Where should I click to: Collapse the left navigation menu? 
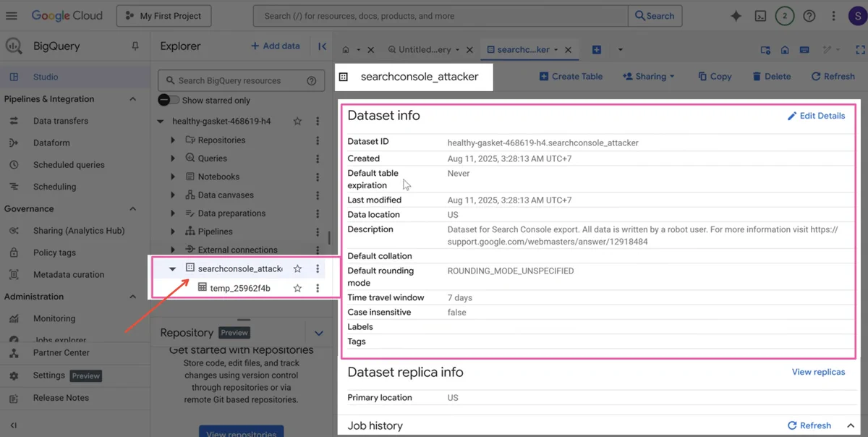[x=13, y=425]
